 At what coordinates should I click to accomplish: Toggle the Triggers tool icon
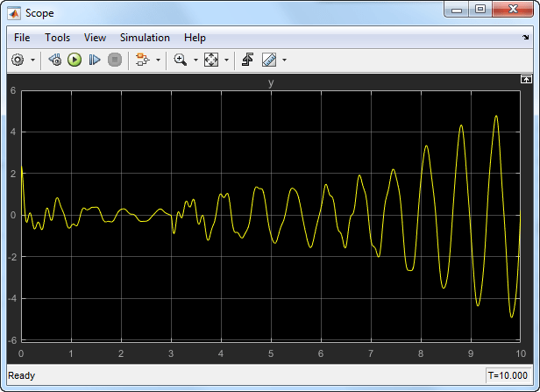coord(248,60)
